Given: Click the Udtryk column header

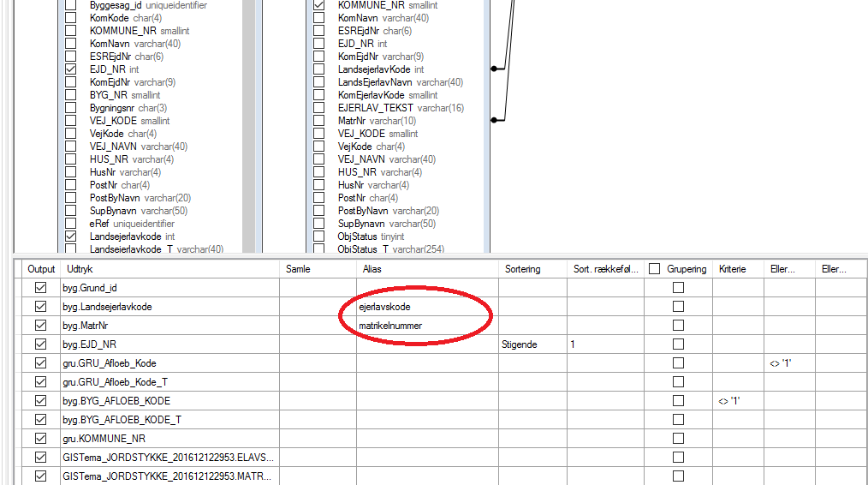Looking at the screenshot, I should coord(169,269).
